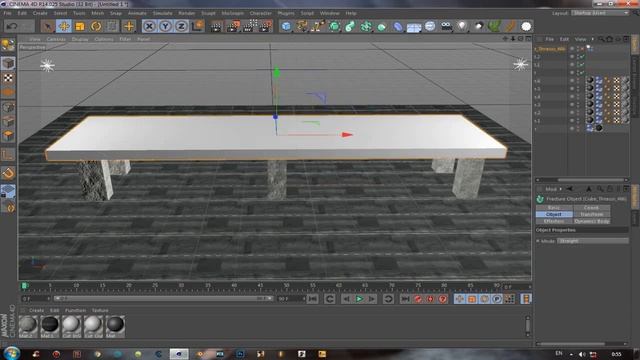
Task: Open the Create menu
Action: tap(40, 13)
